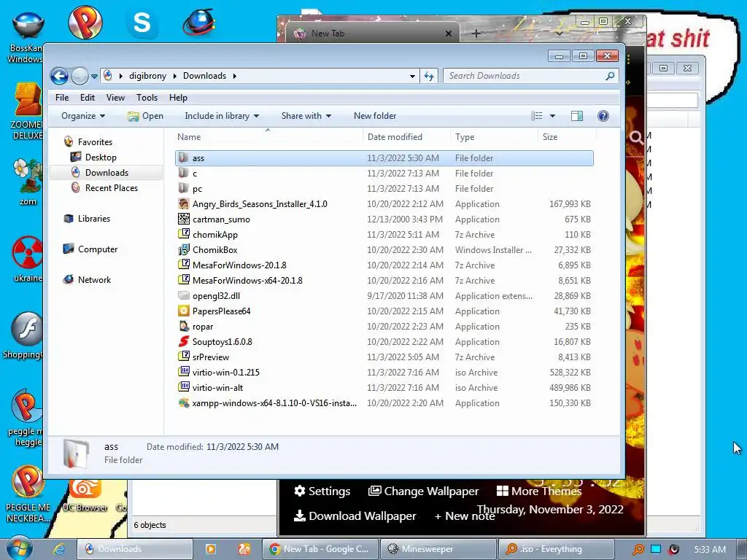Open the Edit menu

[x=88, y=98]
